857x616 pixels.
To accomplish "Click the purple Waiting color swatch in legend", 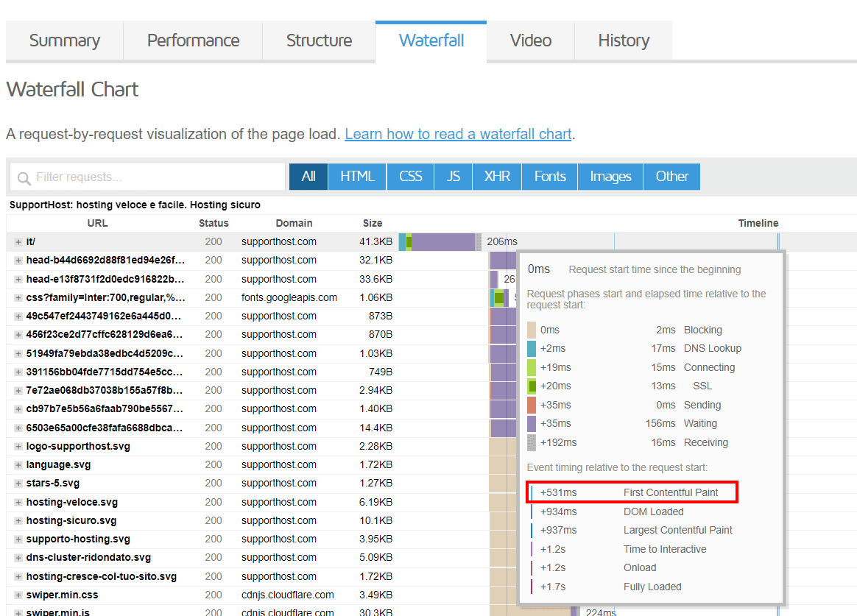I will point(532,424).
